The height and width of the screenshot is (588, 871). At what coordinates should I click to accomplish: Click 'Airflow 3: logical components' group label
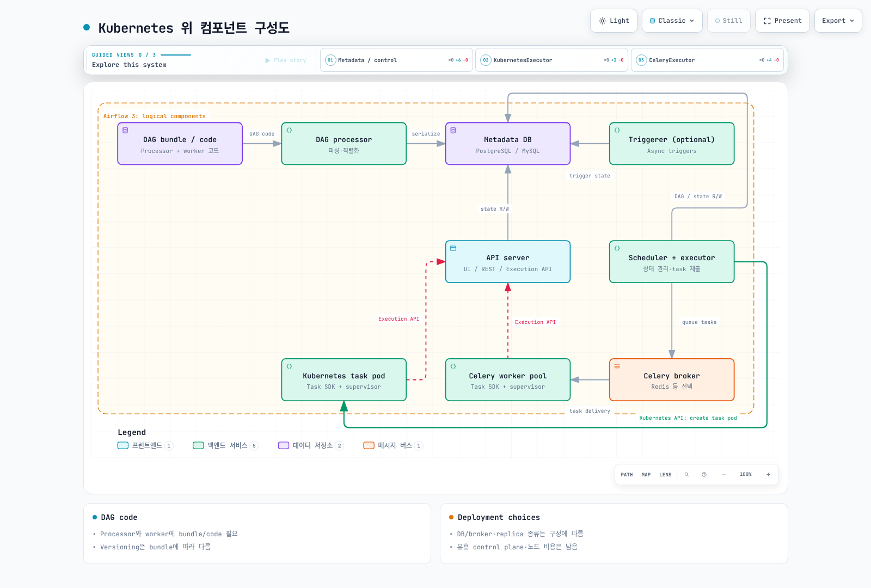coord(155,116)
